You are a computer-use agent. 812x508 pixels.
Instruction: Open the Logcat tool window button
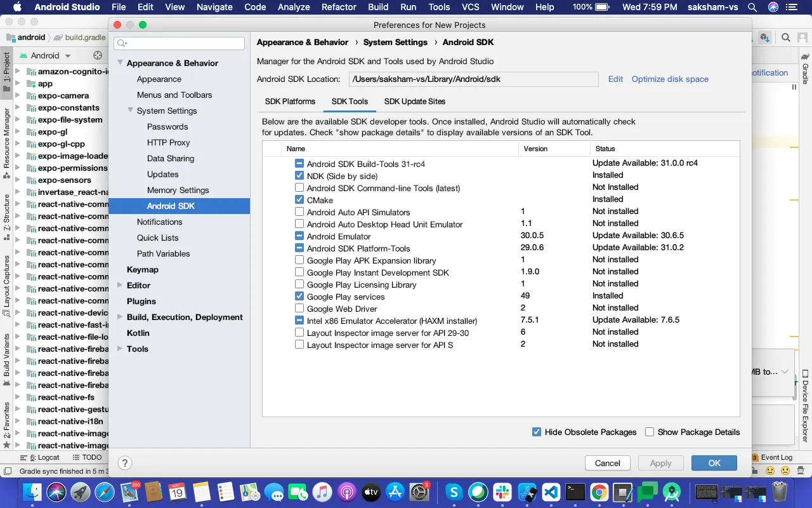(40, 457)
